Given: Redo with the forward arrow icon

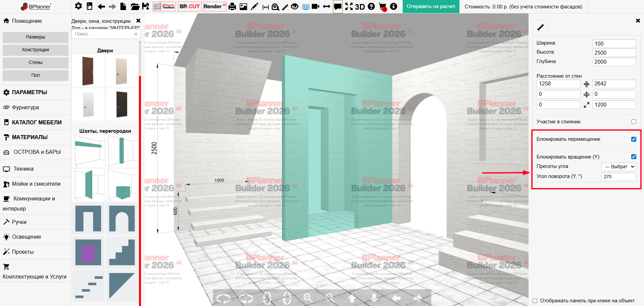Looking at the screenshot, I should 112,6.
